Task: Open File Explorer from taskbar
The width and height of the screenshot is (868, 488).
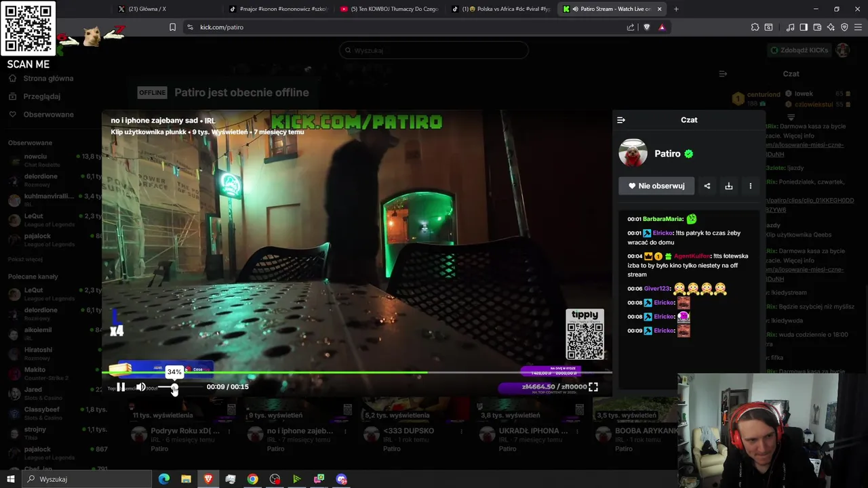Action: point(186,479)
